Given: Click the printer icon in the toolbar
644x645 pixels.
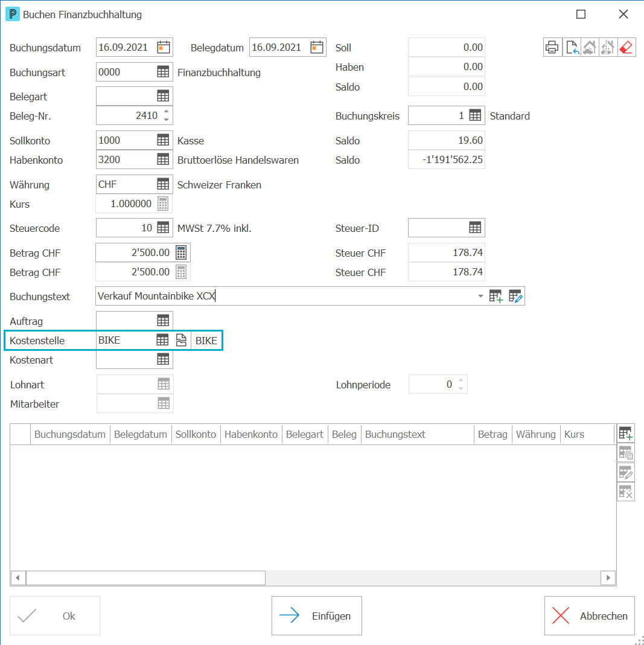Looking at the screenshot, I should click(552, 47).
